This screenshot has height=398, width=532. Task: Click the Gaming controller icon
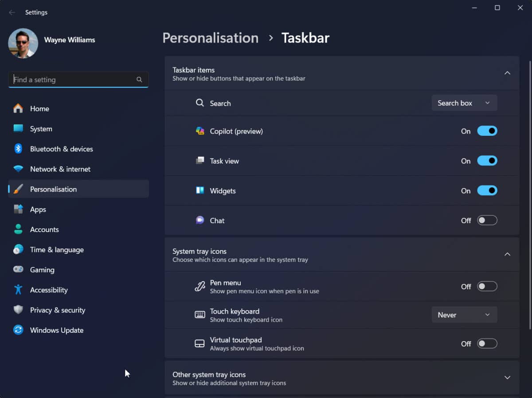(18, 269)
